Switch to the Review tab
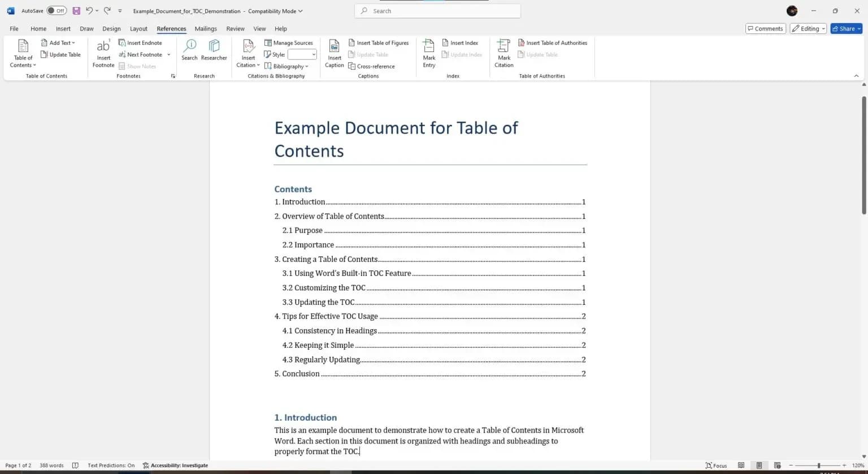This screenshot has height=474, width=868. pyautogui.click(x=235, y=29)
